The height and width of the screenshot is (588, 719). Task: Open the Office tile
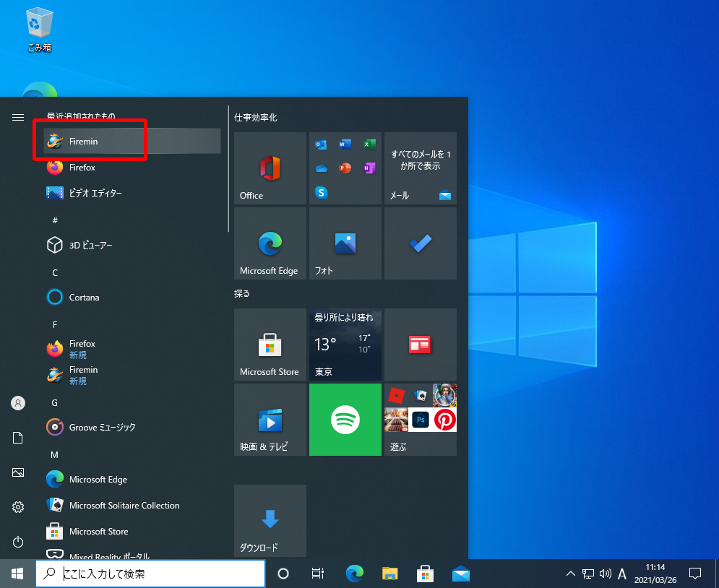pyautogui.click(x=270, y=168)
